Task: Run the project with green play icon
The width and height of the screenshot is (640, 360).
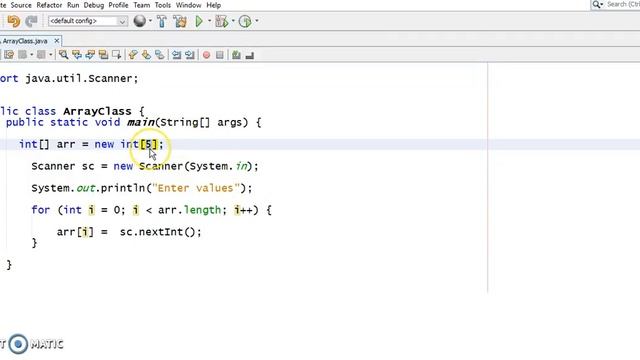Action: 199,21
